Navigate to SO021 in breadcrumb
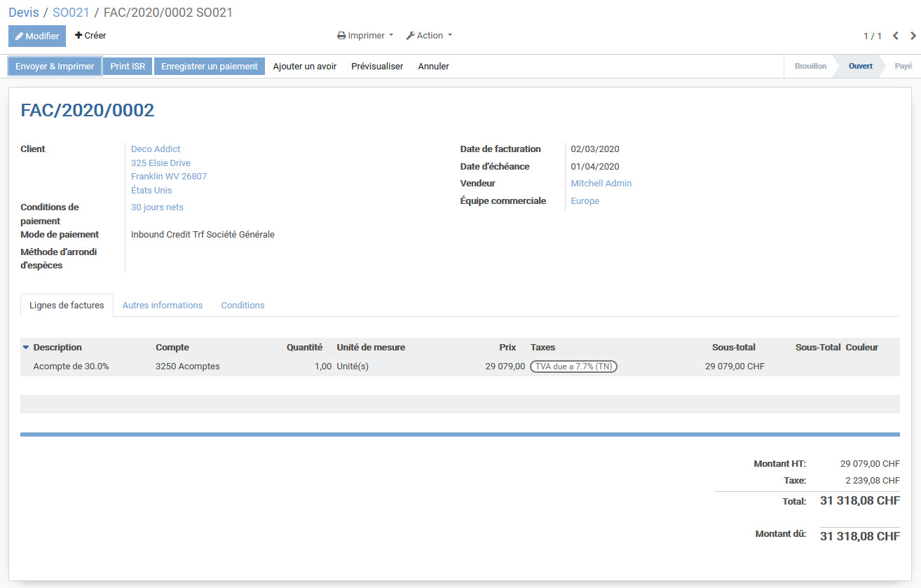The height and width of the screenshot is (588, 921). (71, 13)
